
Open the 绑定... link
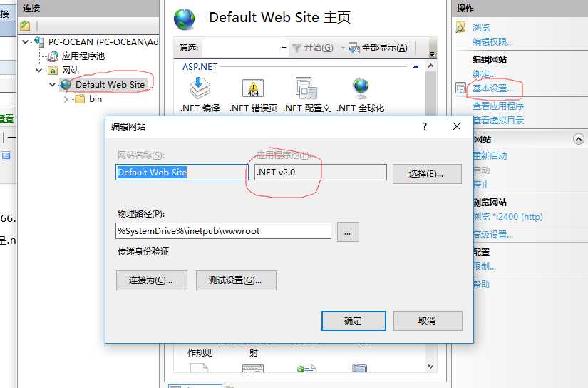click(x=484, y=74)
